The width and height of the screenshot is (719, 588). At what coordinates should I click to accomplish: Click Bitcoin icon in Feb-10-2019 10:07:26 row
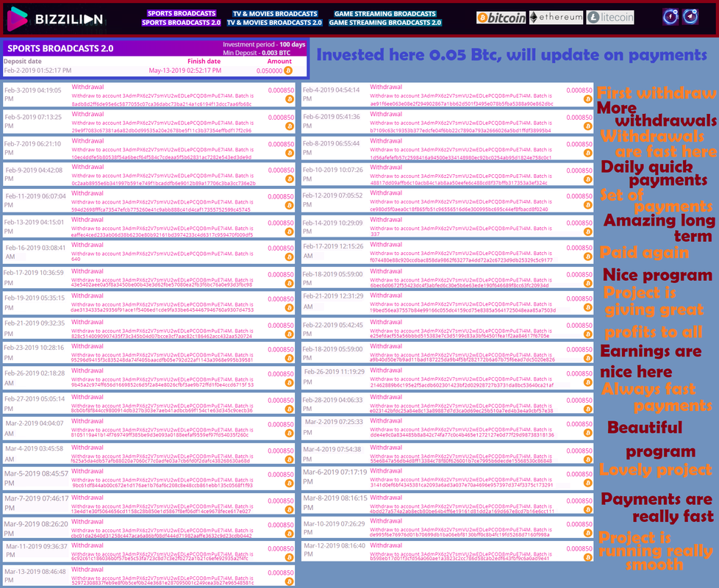(x=588, y=179)
